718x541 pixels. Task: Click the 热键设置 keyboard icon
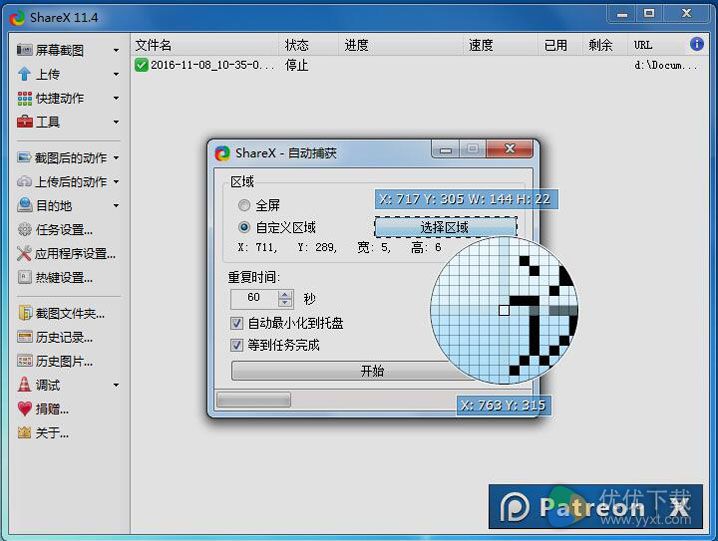pos(24,277)
